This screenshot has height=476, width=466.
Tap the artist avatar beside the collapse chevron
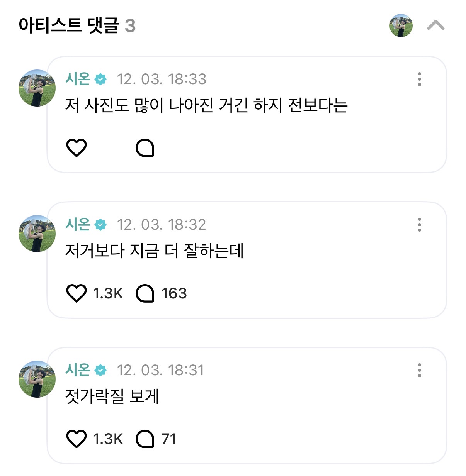[x=401, y=26]
